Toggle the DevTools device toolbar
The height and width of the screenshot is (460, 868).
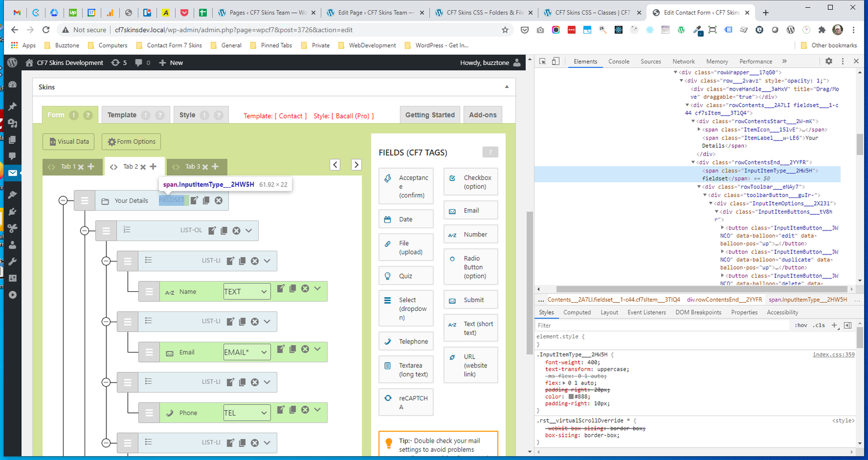[x=556, y=61]
